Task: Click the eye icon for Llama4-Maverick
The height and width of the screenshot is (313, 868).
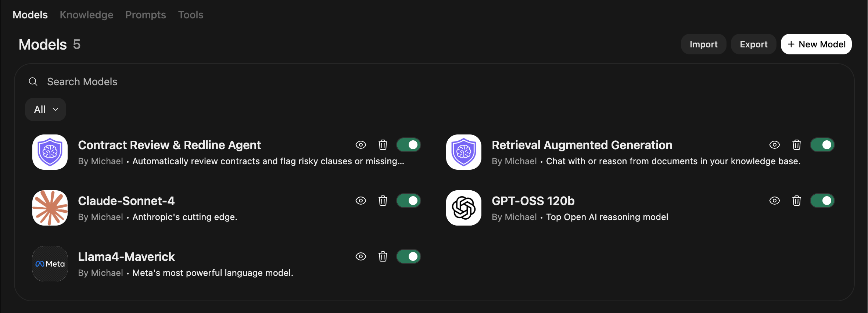Action: tap(361, 257)
